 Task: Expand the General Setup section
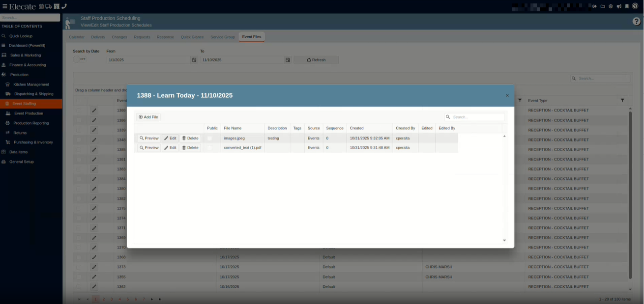pyautogui.click(x=22, y=162)
